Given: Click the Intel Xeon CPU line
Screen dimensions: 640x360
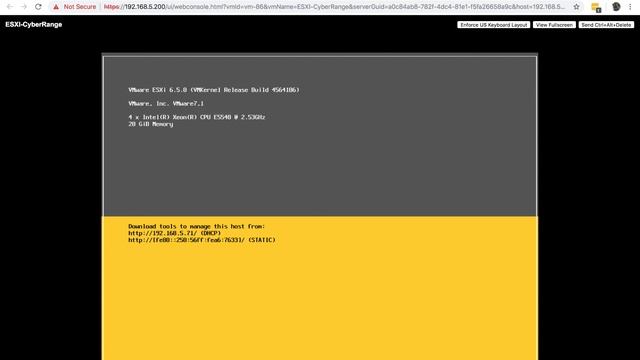Looking at the screenshot, I should point(197,117).
